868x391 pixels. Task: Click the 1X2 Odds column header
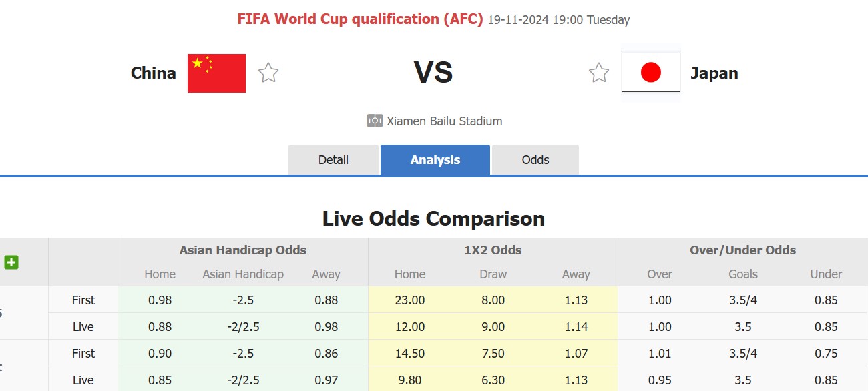(492, 250)
